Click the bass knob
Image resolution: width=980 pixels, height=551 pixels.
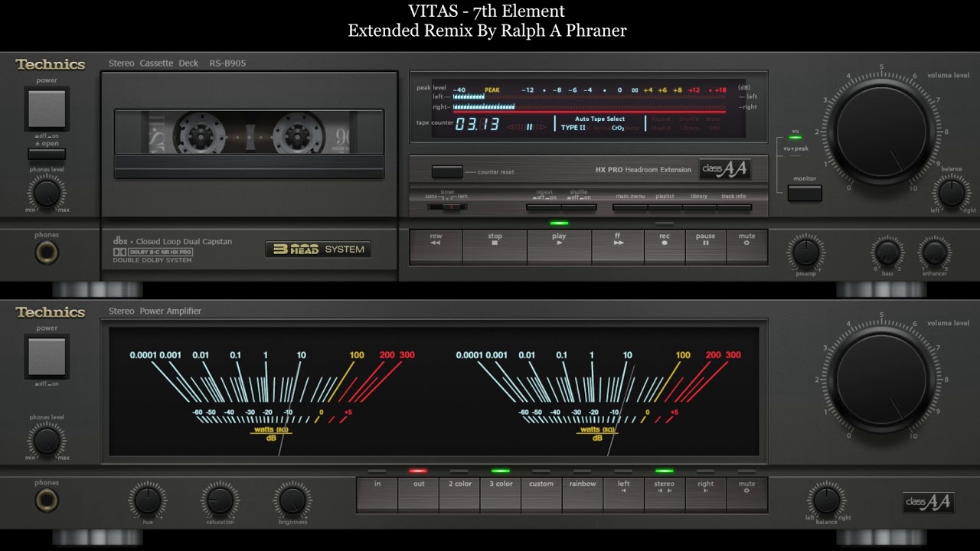point(887,253)
